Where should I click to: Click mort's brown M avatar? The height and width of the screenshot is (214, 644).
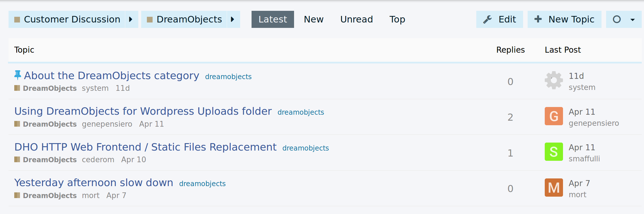point(554,188)
